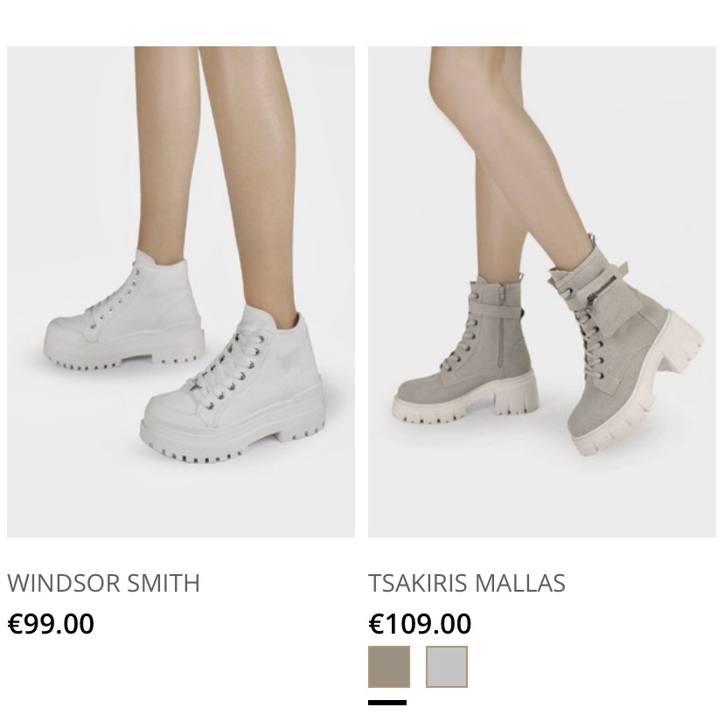Choose the darker beige boot color option
The height and width of the screenshot is (728, 724).
point(389,666)
